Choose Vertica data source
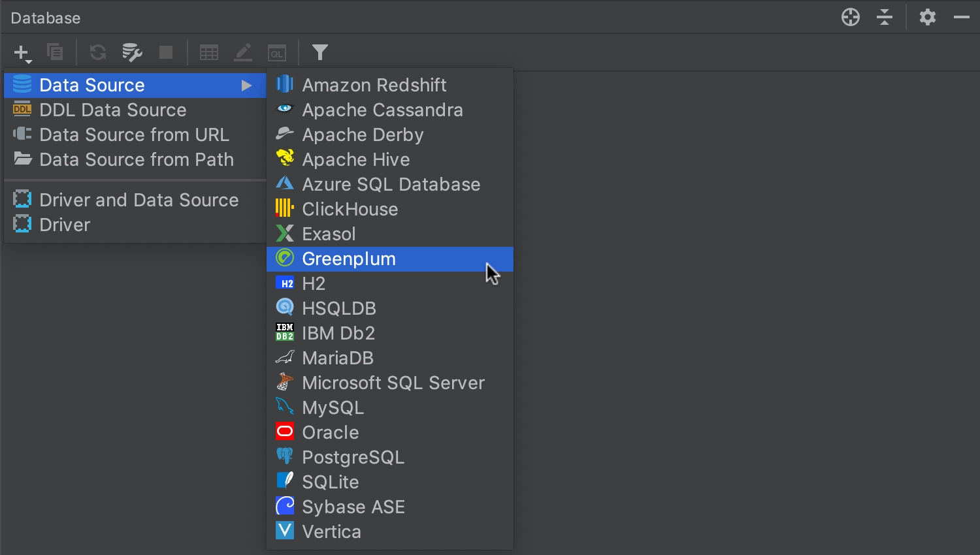 390,532
